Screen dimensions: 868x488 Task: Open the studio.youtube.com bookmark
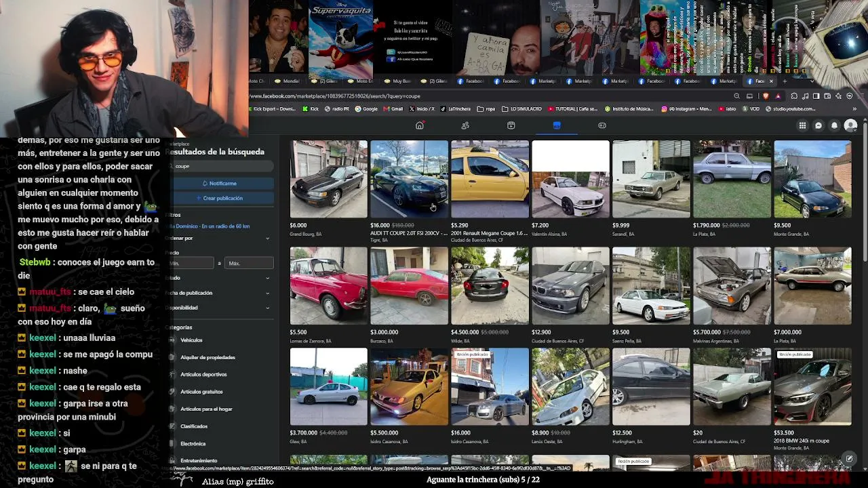[789, 108]
